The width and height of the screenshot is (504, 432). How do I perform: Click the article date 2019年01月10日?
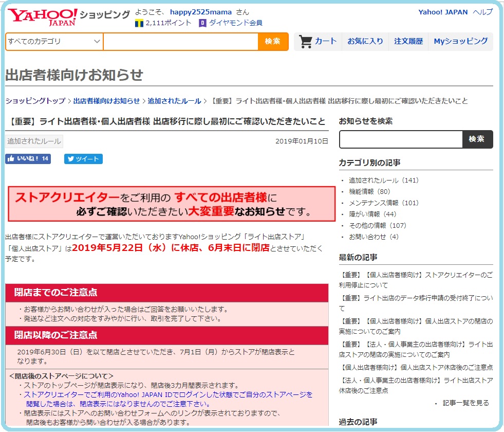[302, 141]
